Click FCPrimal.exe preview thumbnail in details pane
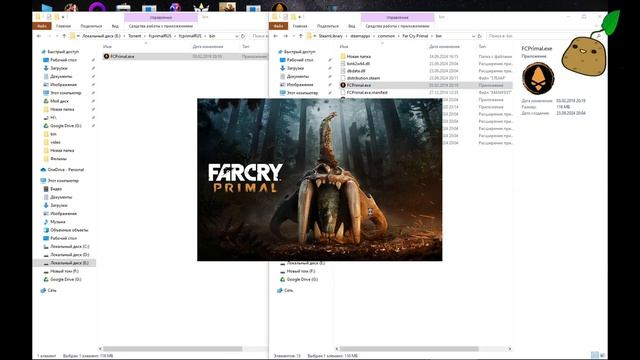The width and height of the screenshot is (640, 360). 538,78
